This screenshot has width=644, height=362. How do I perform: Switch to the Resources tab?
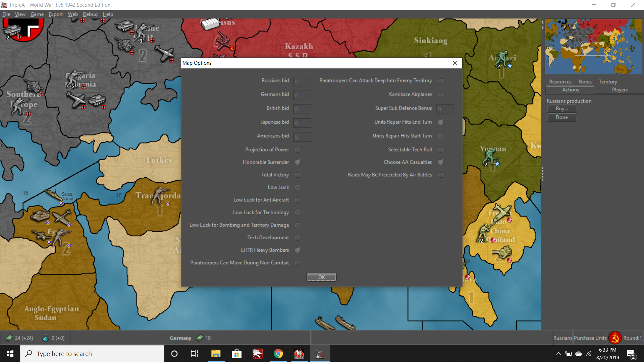tap(559, 81)
